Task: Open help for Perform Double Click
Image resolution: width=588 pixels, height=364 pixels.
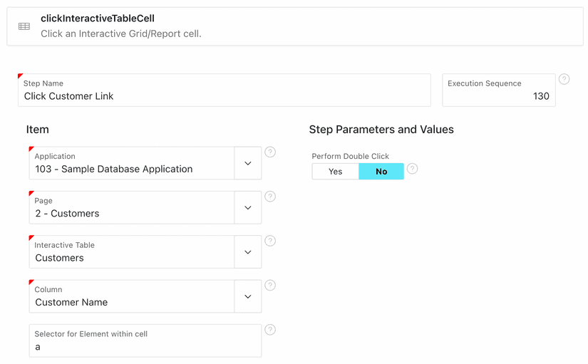Action: pyautogui.click(x=412, y=169)
